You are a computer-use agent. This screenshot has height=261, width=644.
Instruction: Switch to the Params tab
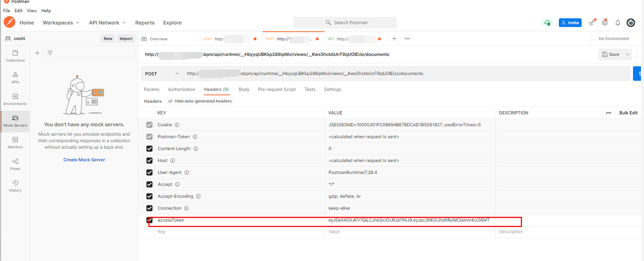(x=152, y=89)
